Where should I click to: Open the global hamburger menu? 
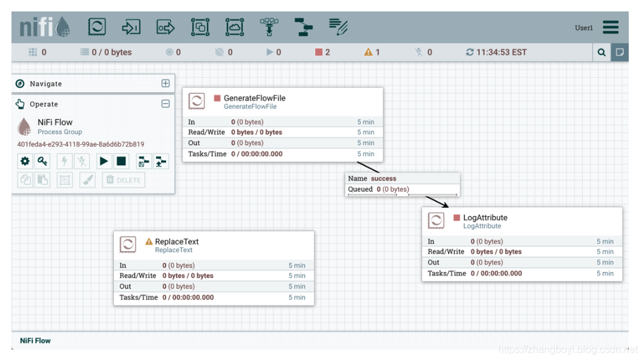pos(611,27)
